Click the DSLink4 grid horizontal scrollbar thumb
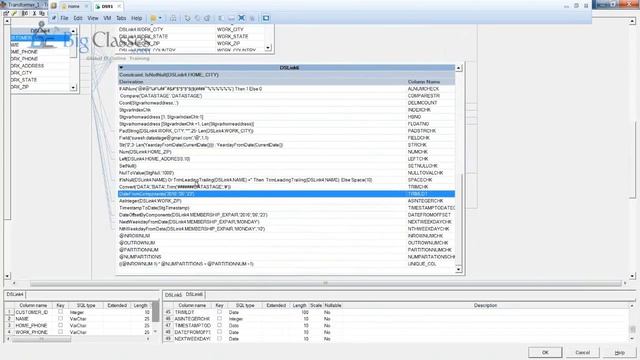Screen dimensions: 640x360 click(x=41, y=339)
